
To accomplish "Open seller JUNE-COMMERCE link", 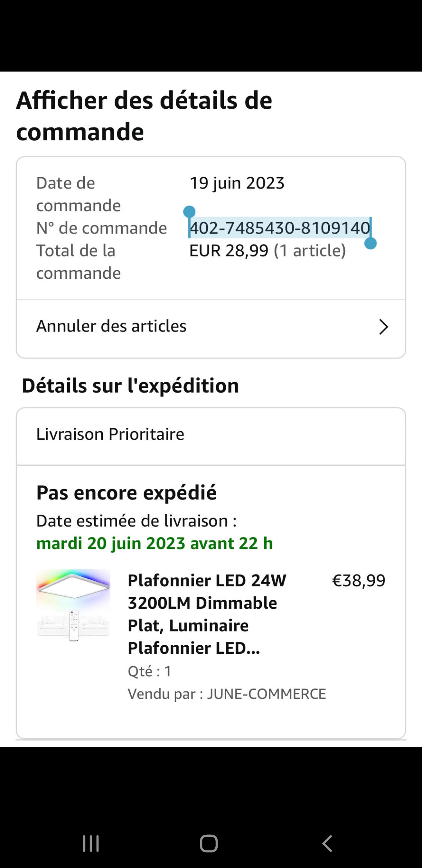I will pos(266,694).
